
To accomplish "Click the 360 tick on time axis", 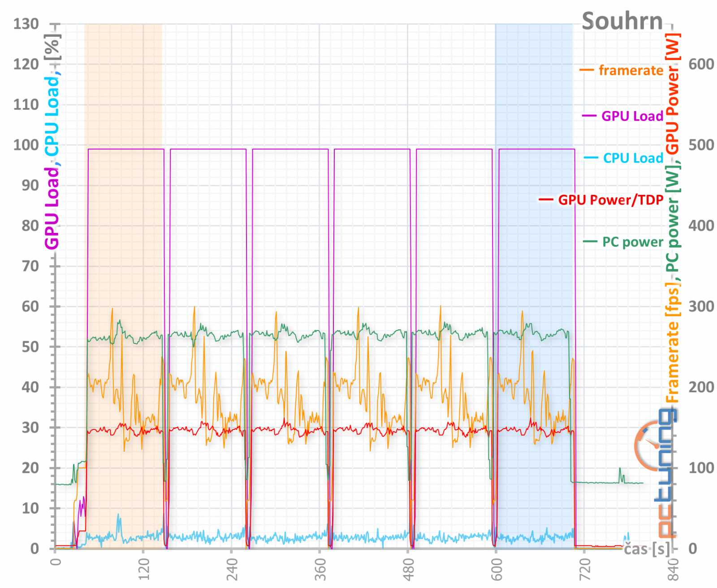I will 320,569.
